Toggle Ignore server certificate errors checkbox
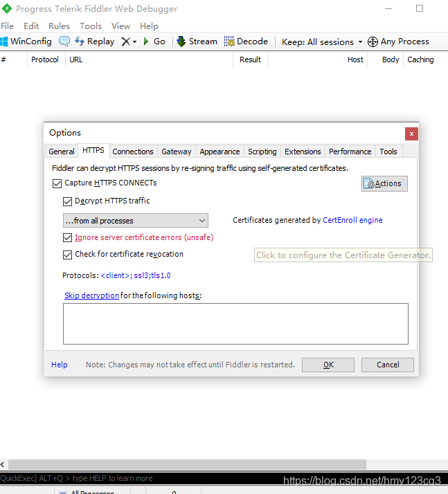 (67, 237)
